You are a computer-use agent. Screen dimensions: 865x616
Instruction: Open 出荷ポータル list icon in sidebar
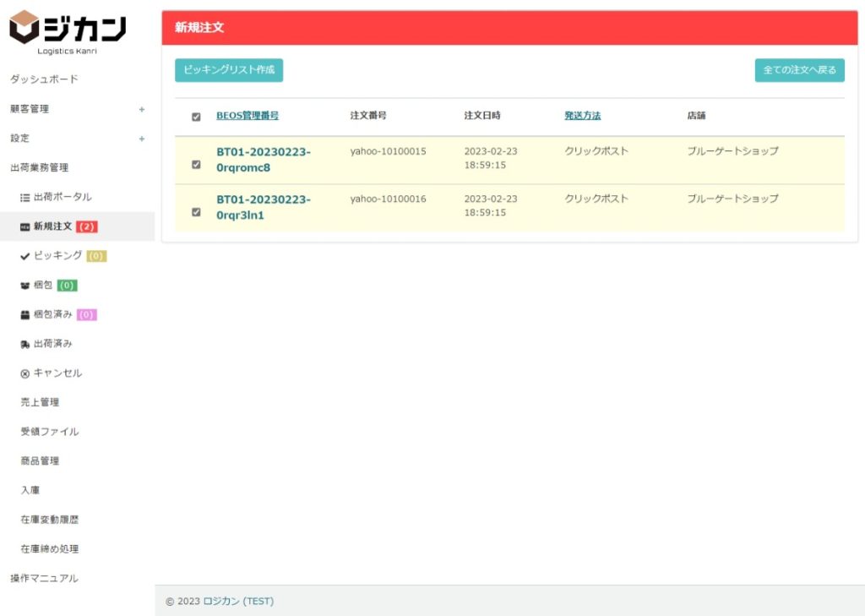24,197
